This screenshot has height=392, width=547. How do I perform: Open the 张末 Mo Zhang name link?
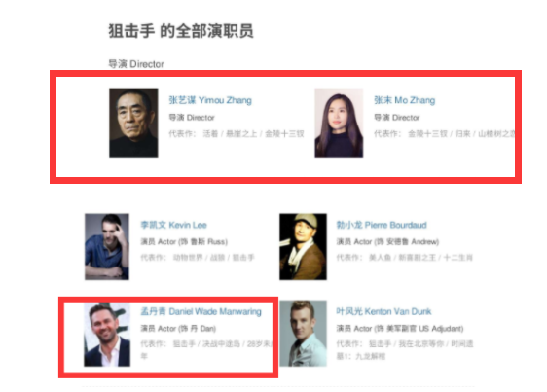pos(404,100)
